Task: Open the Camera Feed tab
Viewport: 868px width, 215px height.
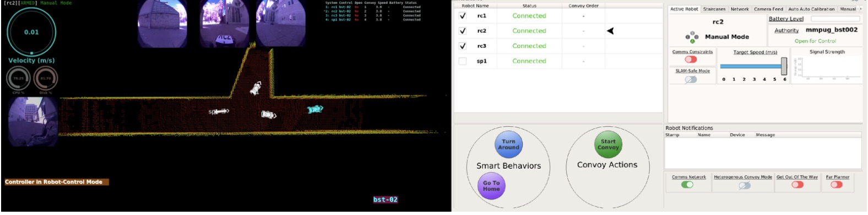Action: point(768,9)
